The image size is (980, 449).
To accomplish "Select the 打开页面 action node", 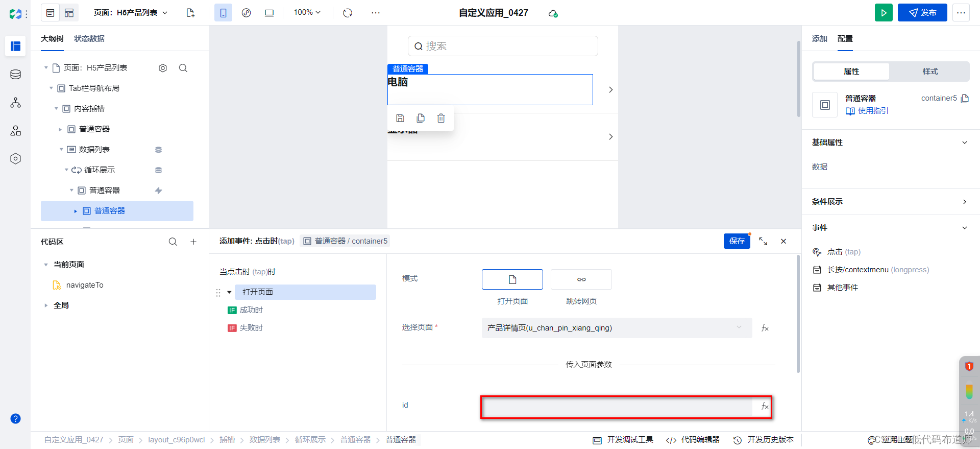I will coord(305,292).
